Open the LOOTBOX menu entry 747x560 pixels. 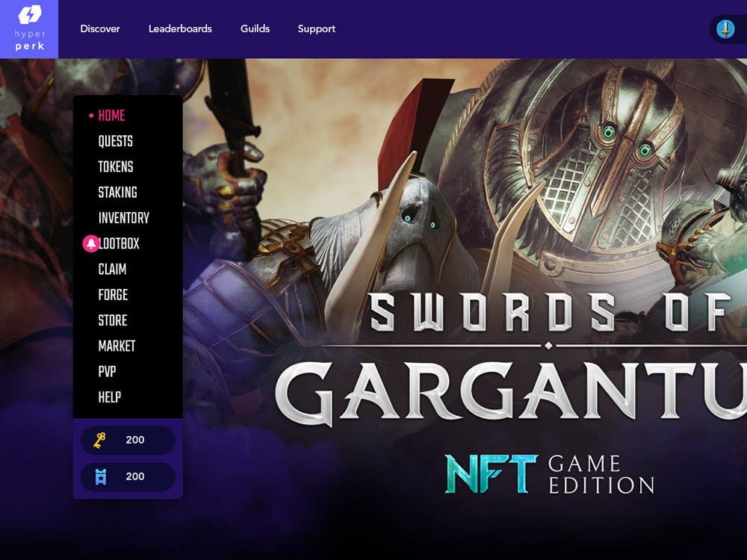click(x=119, y=244)
